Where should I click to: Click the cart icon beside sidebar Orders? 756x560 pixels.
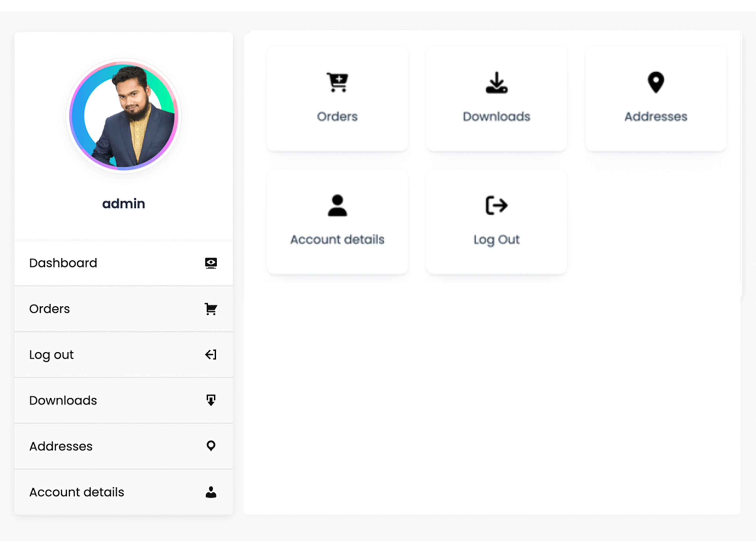[211, 309]
